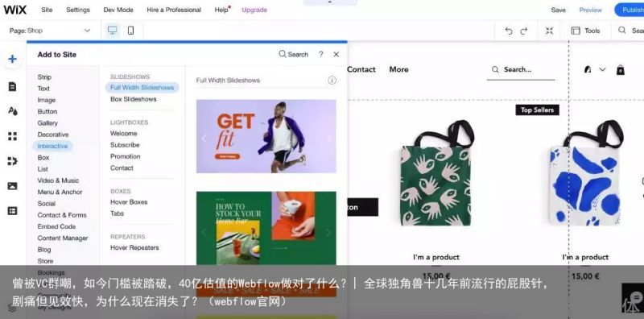Viewport: 644px width, 319px height.
Task: Choose the Tabs boxes option
Action: point(117,213)
